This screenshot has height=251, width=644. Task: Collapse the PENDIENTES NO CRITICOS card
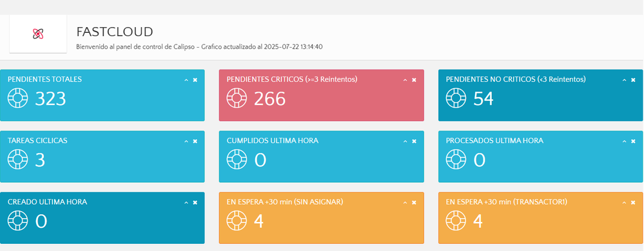click(x=624, y=80)
